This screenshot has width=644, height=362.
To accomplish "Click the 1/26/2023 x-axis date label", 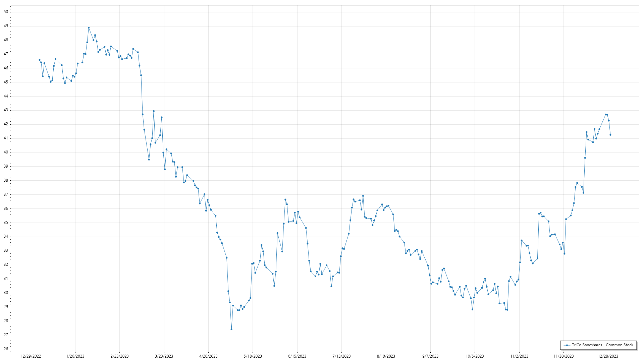I will click(x=75, y=356).
